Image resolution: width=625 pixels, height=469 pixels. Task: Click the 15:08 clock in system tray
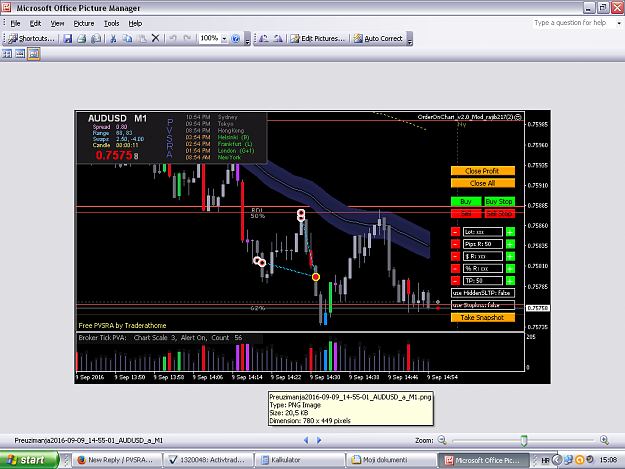[x=608, y=460]
